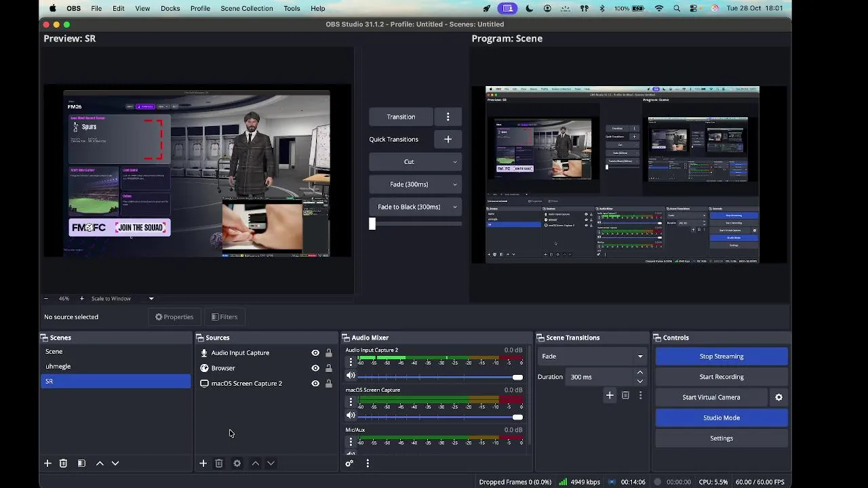Screen dimensions: 868x488
Task: Toggle lock on macOS Screen Capture 2
Action: pyautogui.click(x=329, y=383)
